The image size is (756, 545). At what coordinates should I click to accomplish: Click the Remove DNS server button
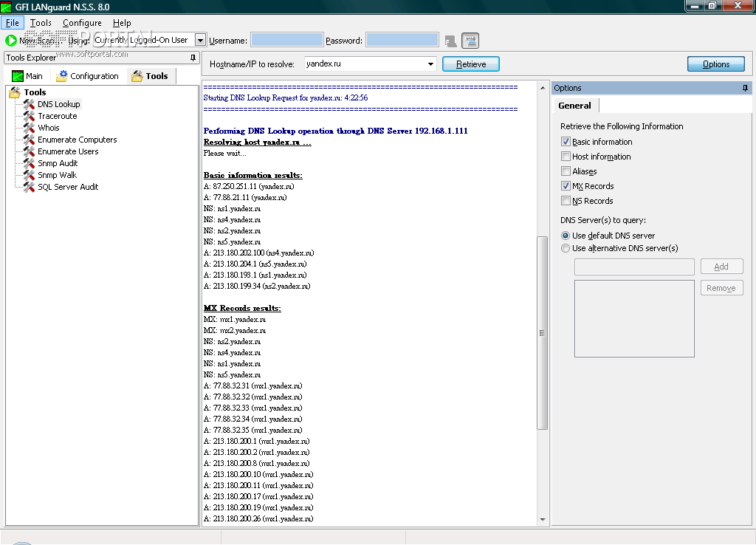[722, 288]
